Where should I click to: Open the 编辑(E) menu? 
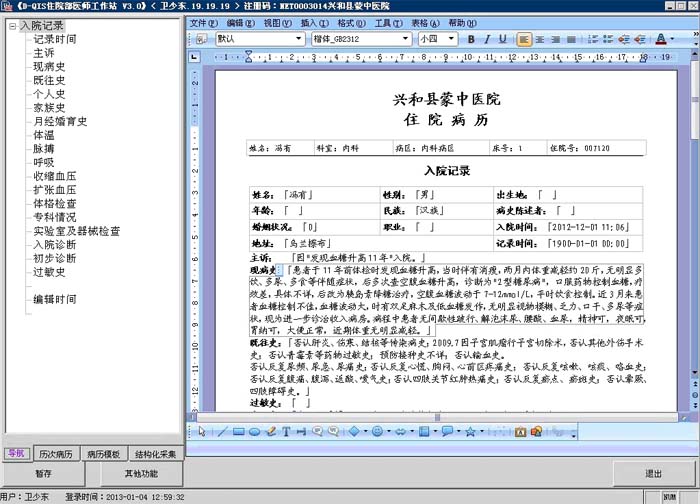point(241,23)
